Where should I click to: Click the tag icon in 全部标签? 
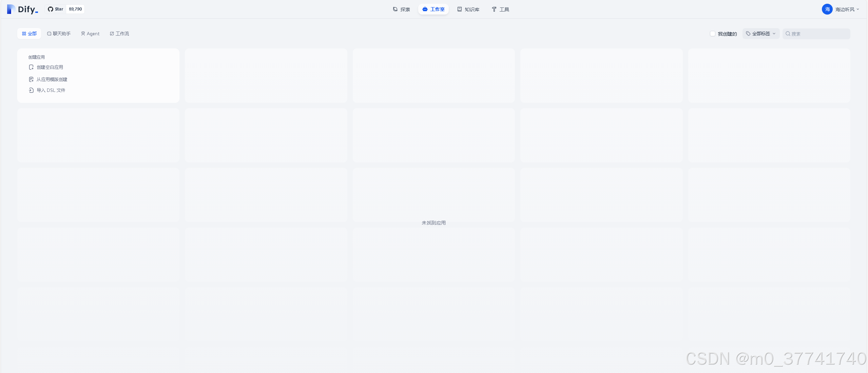pyautogui.click(x=748, y=34)
